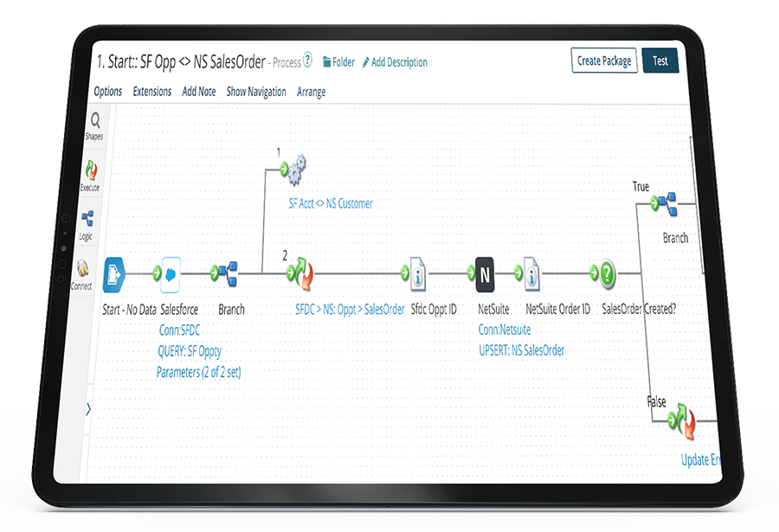The width and height of the screenshot is (779, 532).
Task: Select the NetSuite connector shape
Action: pos(485,274)
